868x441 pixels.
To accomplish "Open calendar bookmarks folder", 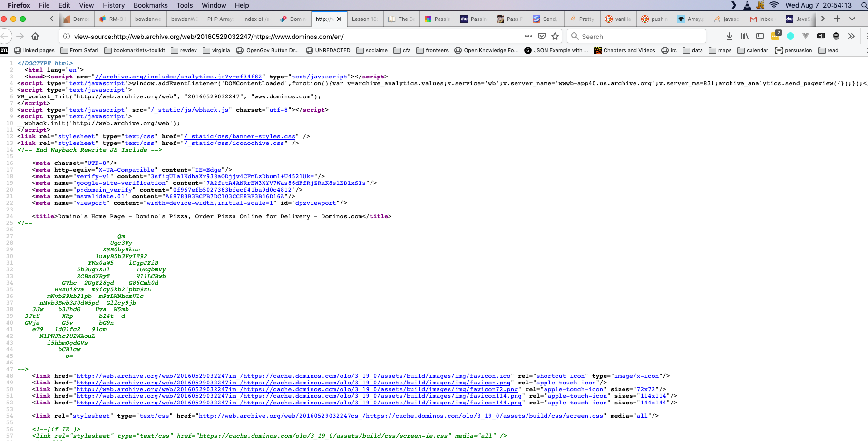I will 753,50.
